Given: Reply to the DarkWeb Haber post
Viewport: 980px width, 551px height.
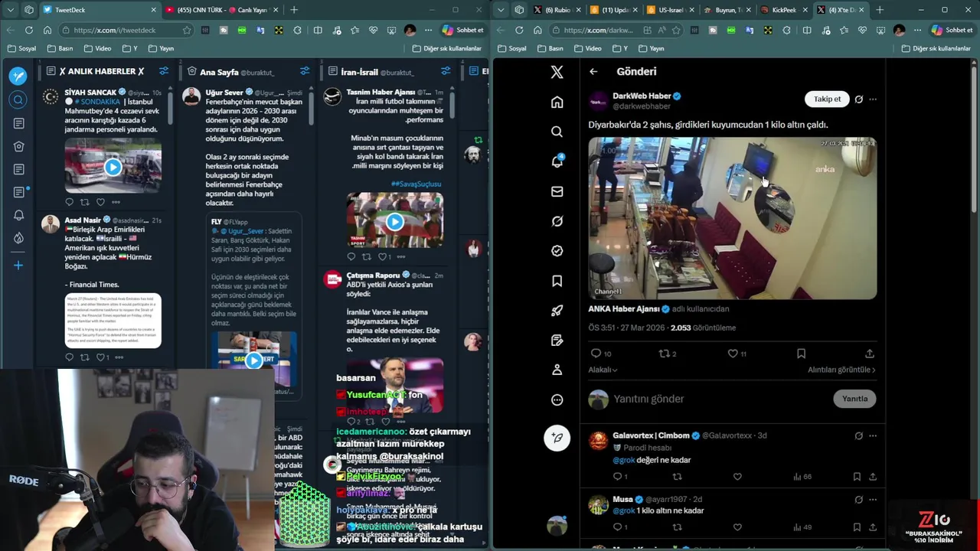Looking at the screenshot, I should coord(596,354).
